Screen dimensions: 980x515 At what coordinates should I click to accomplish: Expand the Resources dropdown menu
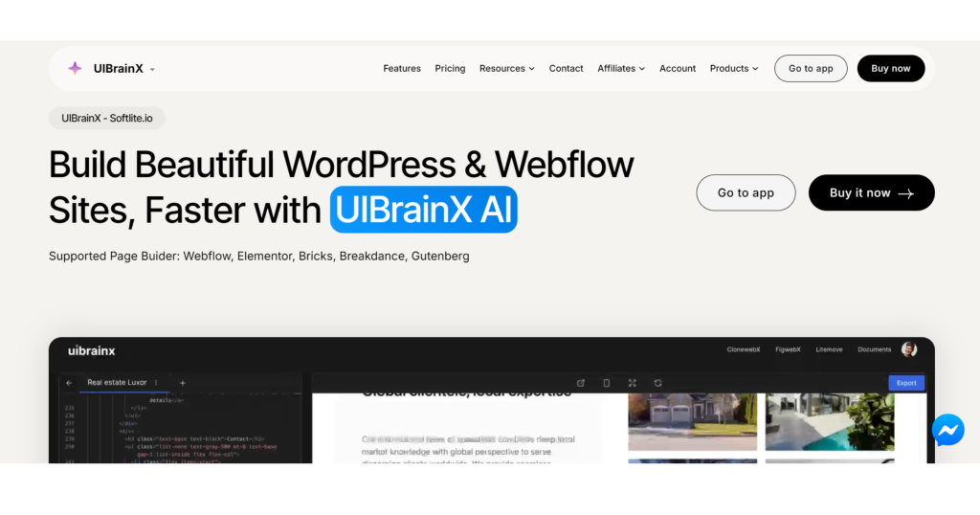point(507,69)
